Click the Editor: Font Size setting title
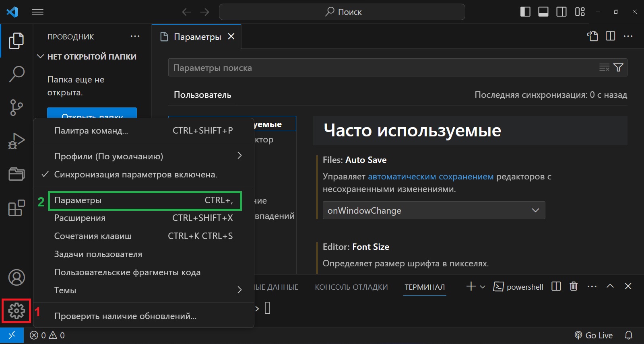The height and width of the screenshot is (344, 644). [356, 247]
